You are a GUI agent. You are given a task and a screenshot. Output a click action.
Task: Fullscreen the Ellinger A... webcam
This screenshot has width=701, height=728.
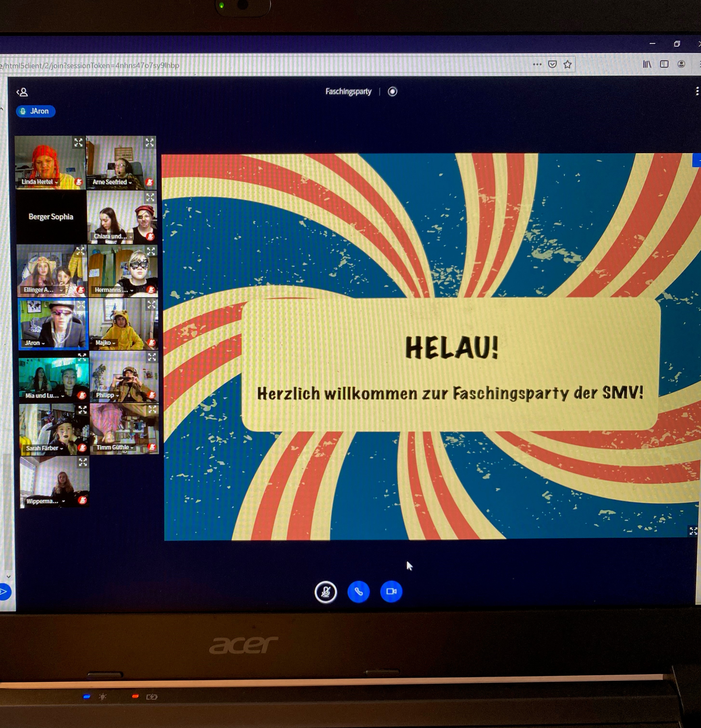click(x=80, y=251)
